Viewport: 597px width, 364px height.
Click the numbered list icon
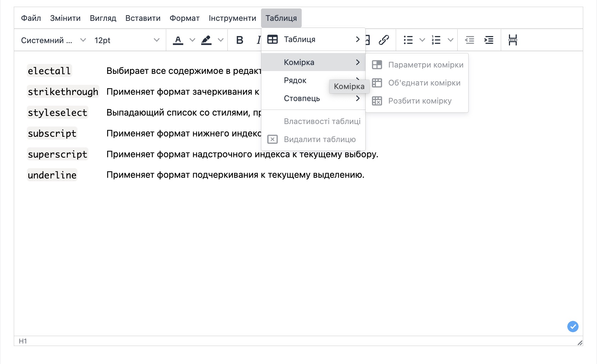click(x=436, y=40)
